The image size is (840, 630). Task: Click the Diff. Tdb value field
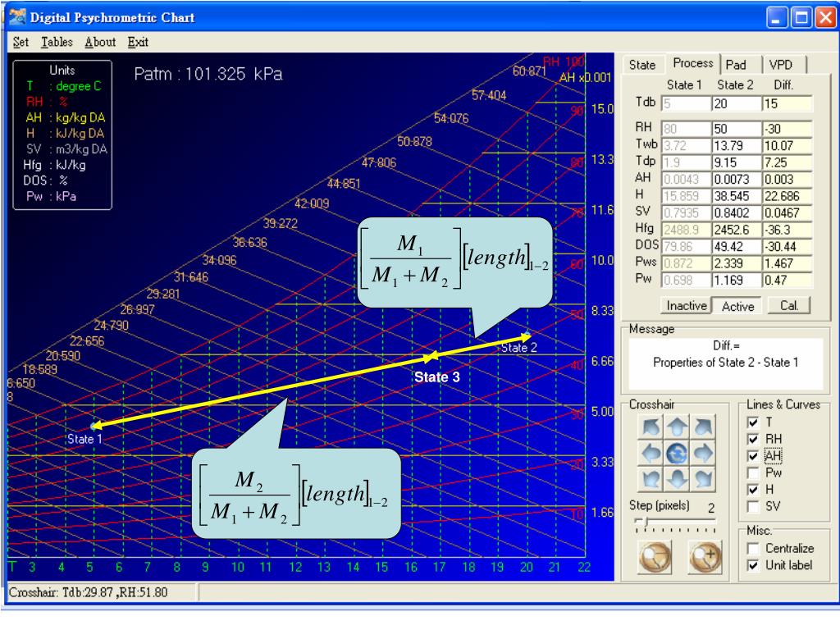[787, 104]
